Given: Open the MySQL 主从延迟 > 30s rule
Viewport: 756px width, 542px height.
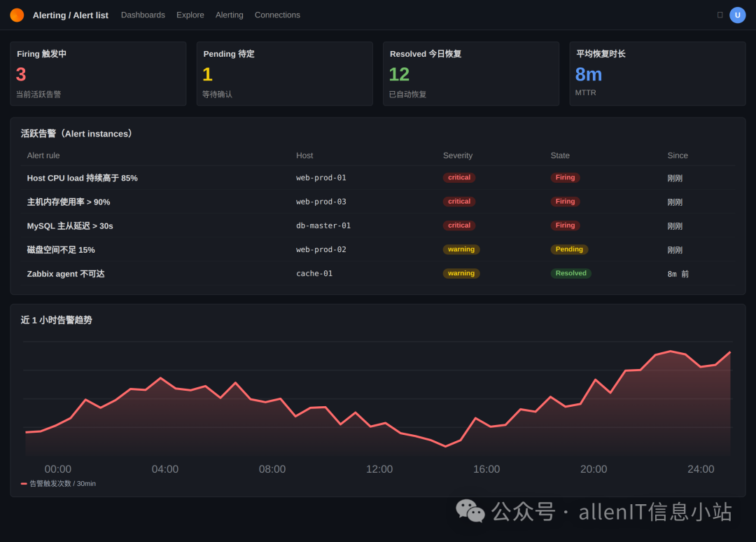Looking at the screenshot, I should click(x=70, y=225).
